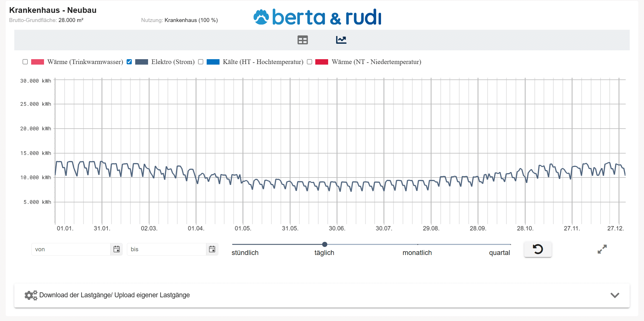This screenshot has width=644, height=321.
Task: Click the berta & rudi paw logo
Action: [261, 17]
